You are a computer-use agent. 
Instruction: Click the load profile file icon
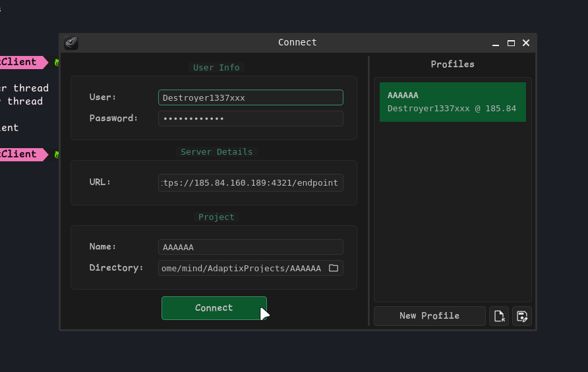(499, 316)
